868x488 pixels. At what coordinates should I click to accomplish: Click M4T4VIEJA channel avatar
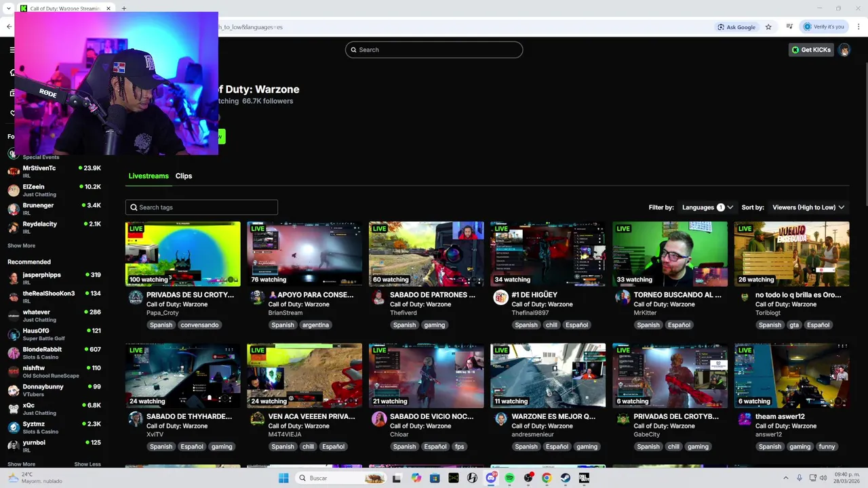point(257,419)
